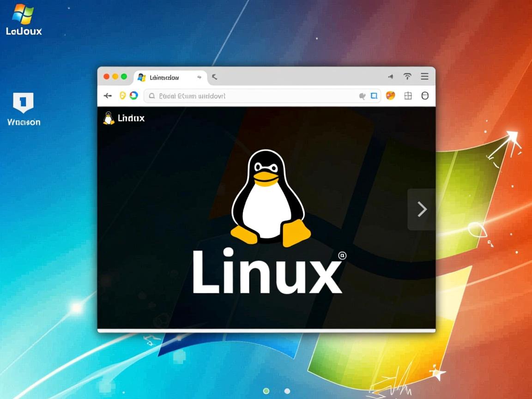Switch to the Lahintcdaw browser tab
This screenshot has width=532, height=399.
(x=164, y=77)
